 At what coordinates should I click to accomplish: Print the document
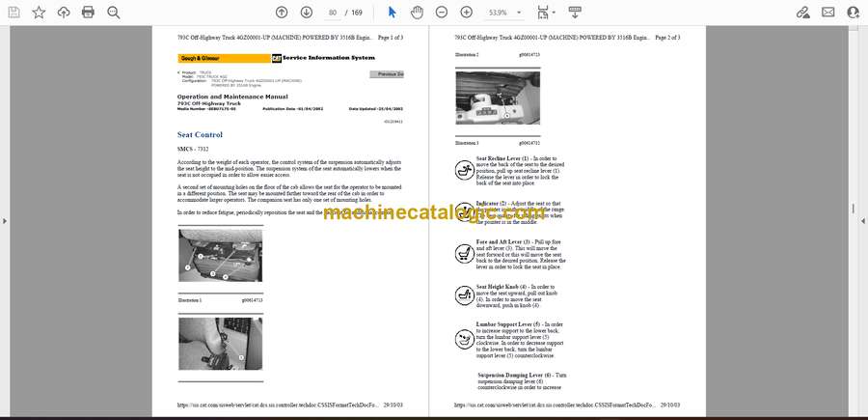point(88,13)
